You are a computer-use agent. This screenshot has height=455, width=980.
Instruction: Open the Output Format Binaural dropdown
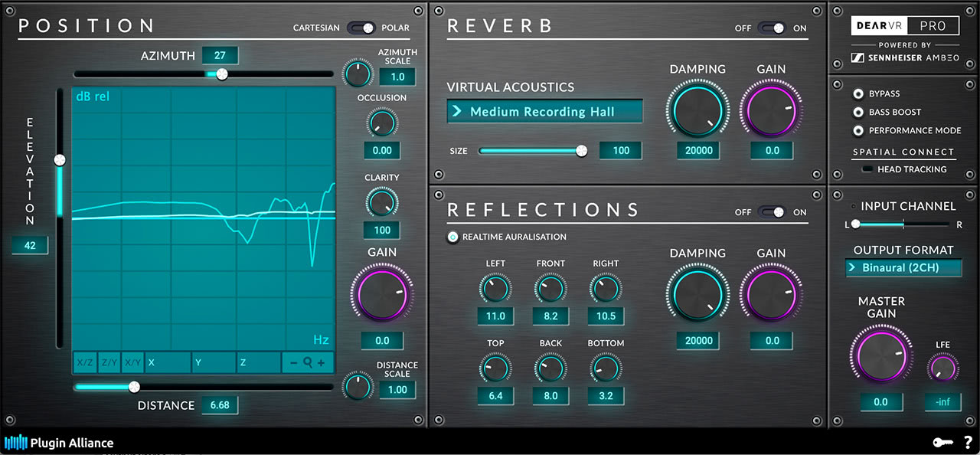(903, 267)
